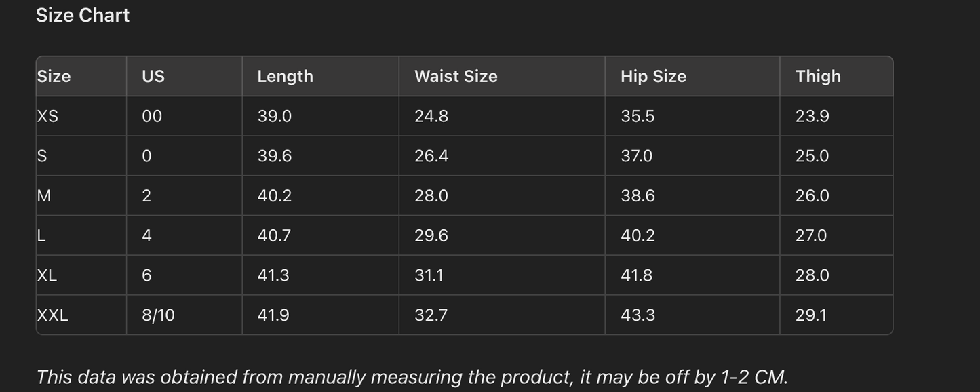This screenshot has width=980, height=392.
Task: Select the Waist Size column header
Action: [x=456, y=76]
